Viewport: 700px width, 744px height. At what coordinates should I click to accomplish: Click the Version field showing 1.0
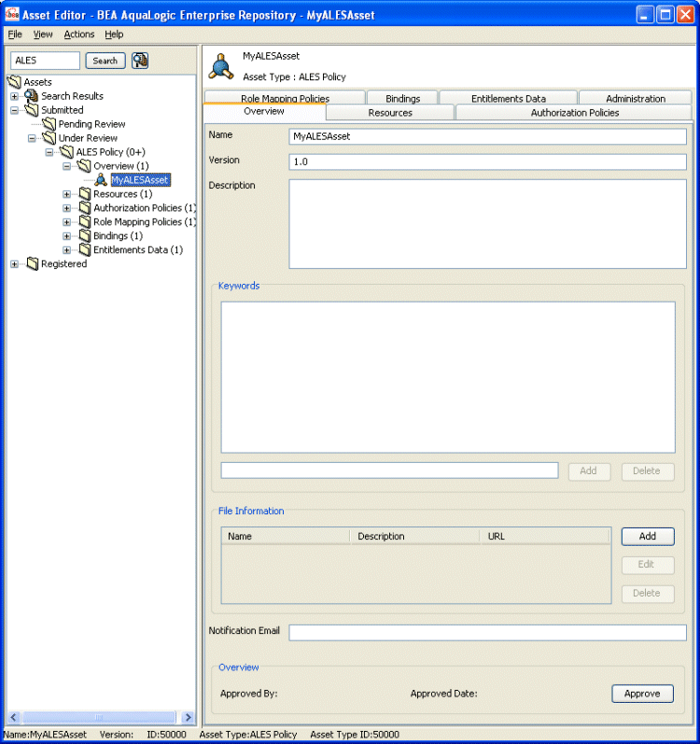[x=487, y=161]
